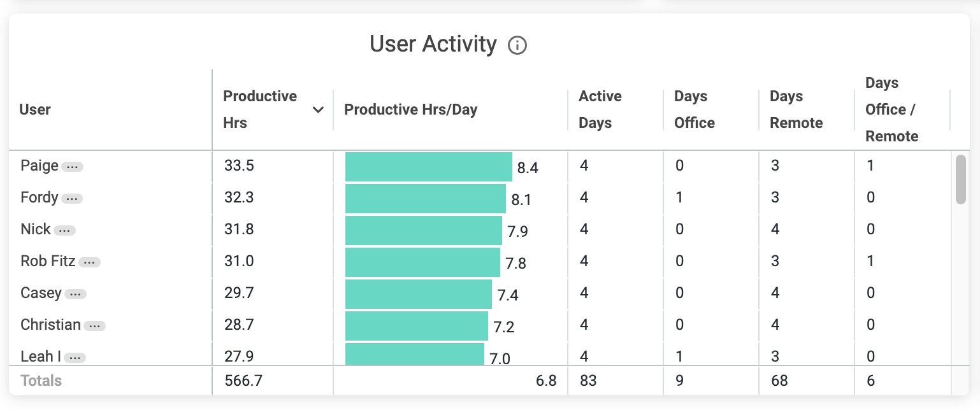The image size is (980, 410).
Task: Open the ellipsis menu next to Fordy
Action: click(72, 199)
